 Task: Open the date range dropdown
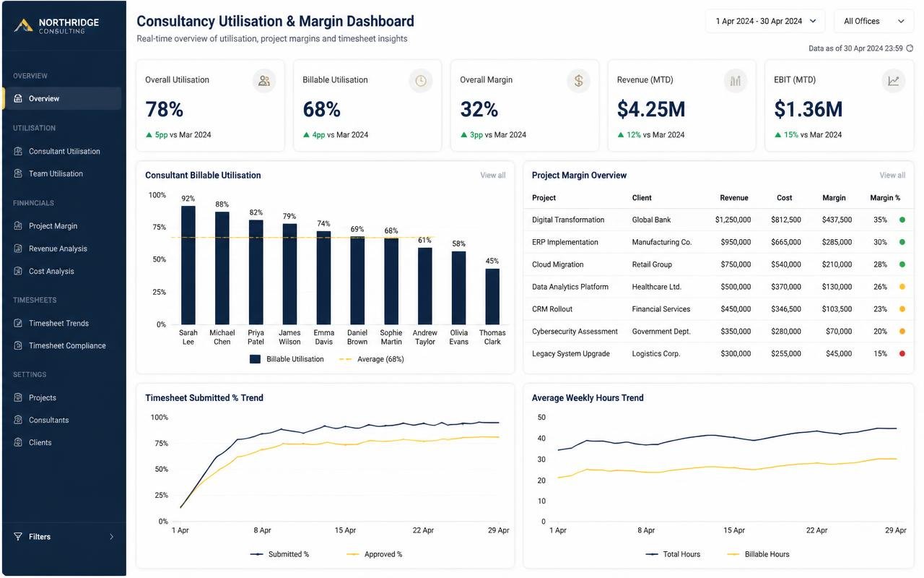coord(765,21)
